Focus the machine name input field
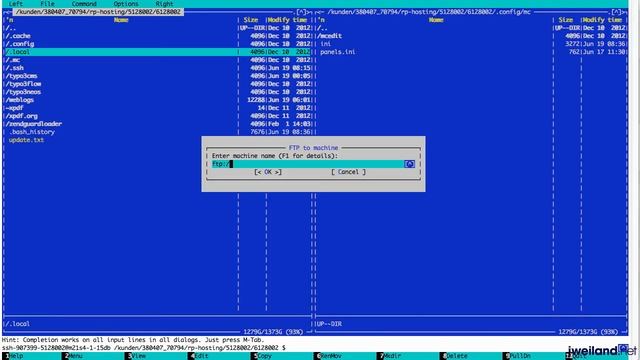Image resolution: width=640 pixels, height=360 pixels. coord(307,164)
